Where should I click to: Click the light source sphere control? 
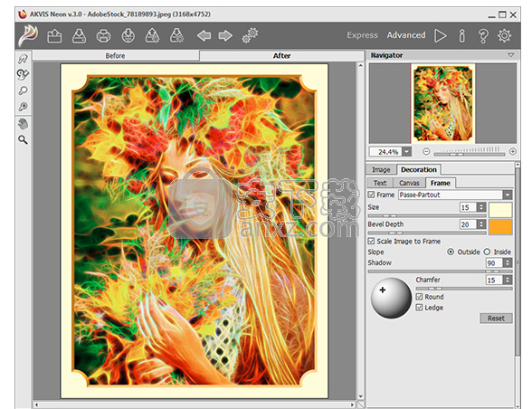click(x=391, y=298)
